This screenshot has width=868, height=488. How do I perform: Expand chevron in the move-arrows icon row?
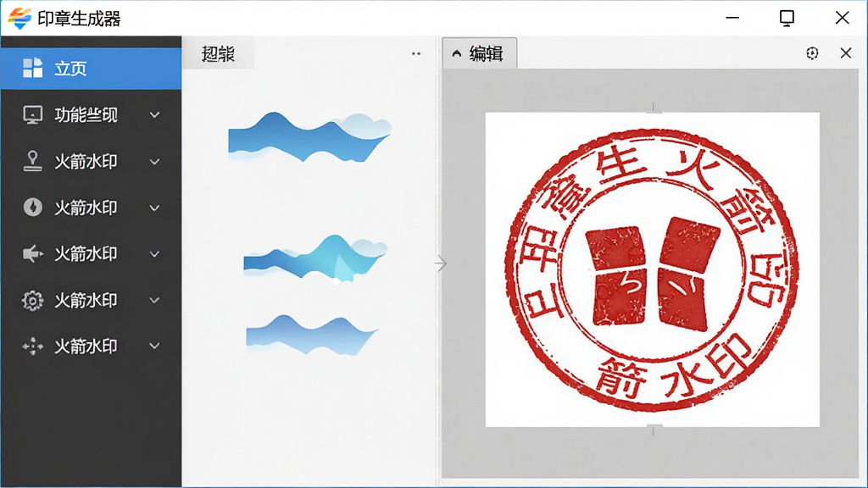tap(155, 347)
